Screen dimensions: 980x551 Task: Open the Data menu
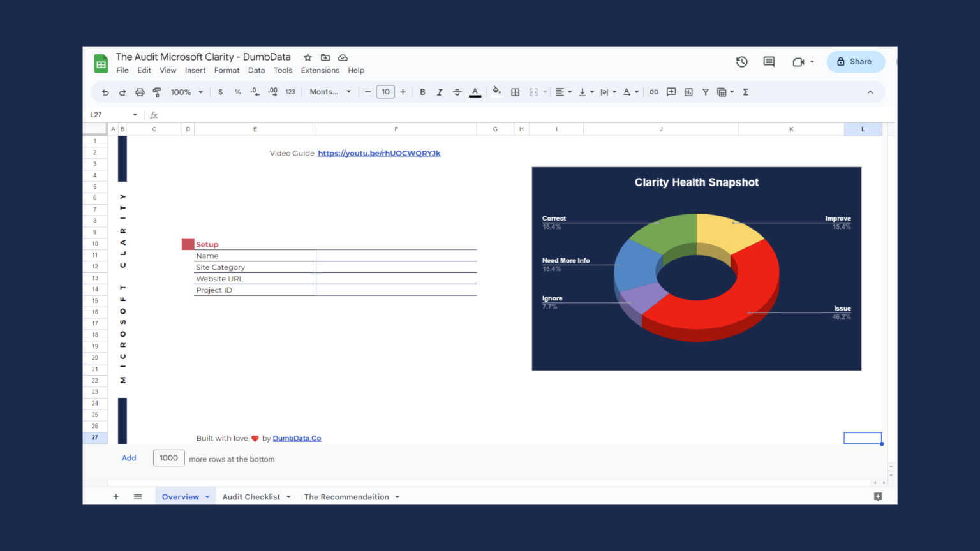point(256,71)
